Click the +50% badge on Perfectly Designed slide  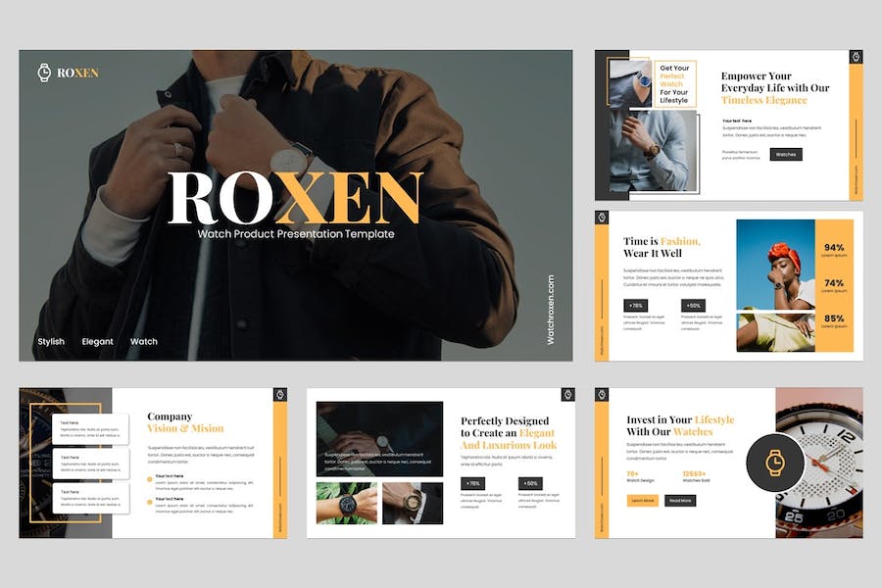tap(530, 483)
